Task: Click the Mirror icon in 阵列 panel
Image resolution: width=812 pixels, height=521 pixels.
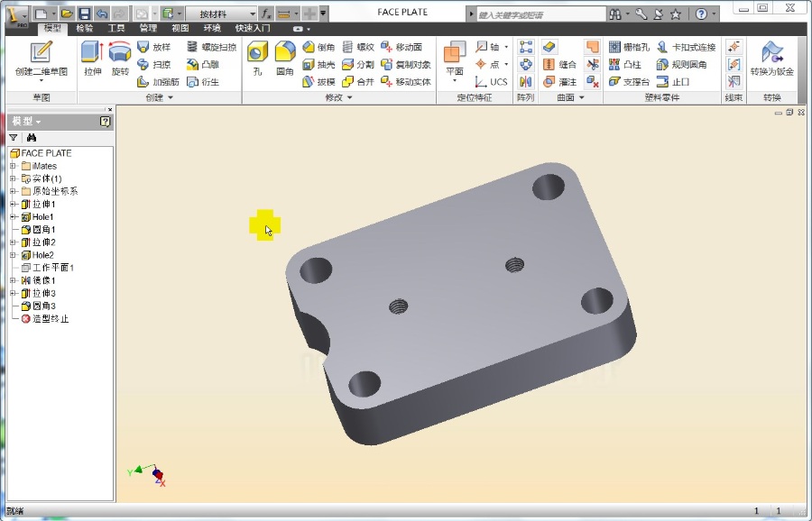Action: click(526, 82)
